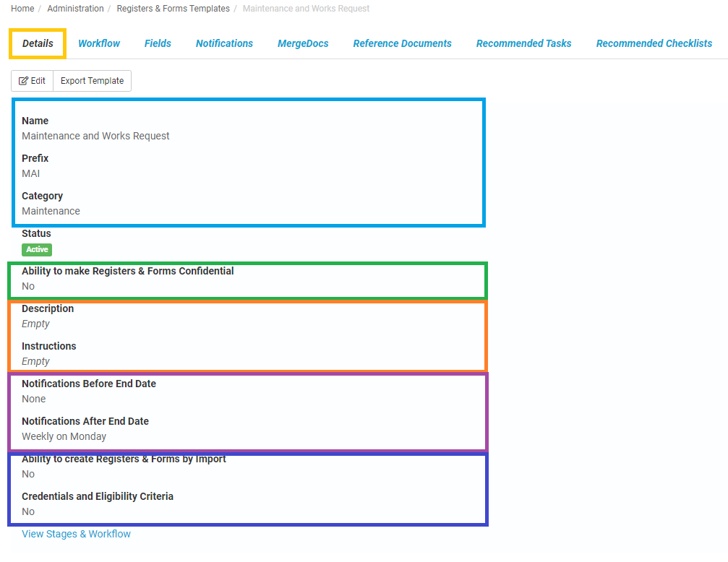
Task: Click the Ability to make Registers & Forms Confidential label
Action: coord(128,271)
